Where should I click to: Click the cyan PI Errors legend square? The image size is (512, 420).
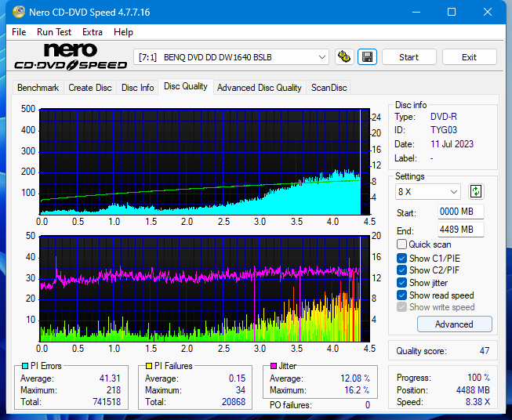[25, 366]
